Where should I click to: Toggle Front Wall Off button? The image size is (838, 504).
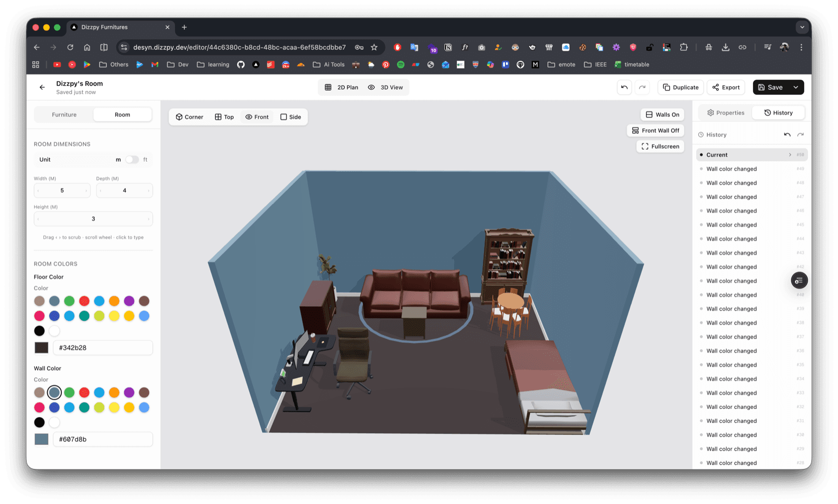pos(655,130)
